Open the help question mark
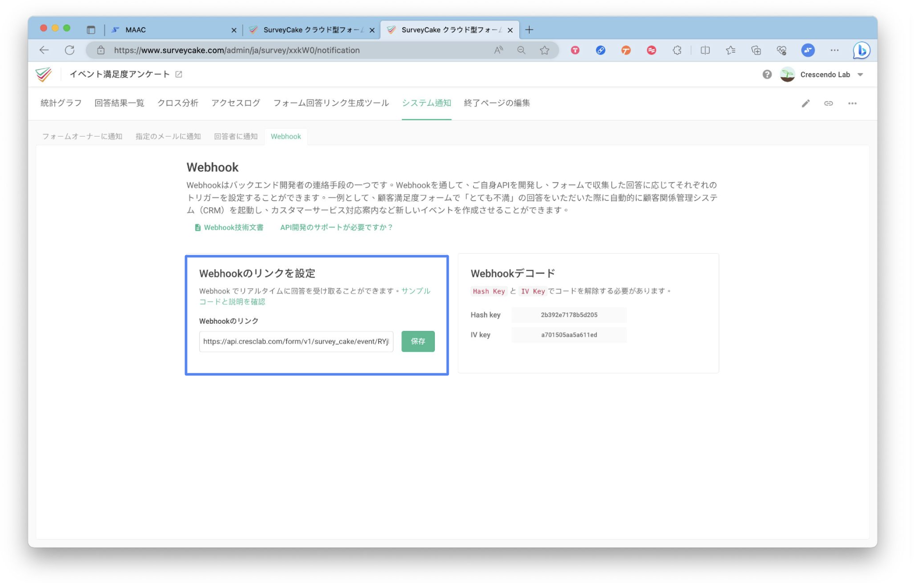The width and height of the screenshot is (924, 583). [767, 75]
